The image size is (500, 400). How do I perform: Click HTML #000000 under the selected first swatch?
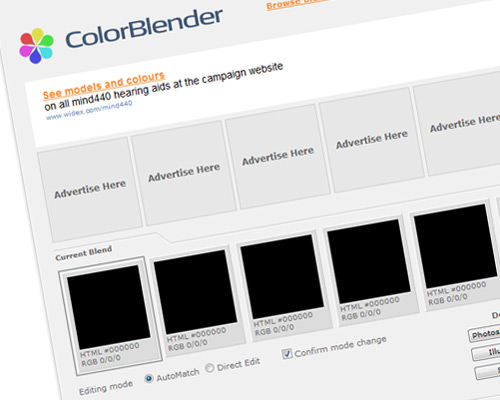pos(109,349)
